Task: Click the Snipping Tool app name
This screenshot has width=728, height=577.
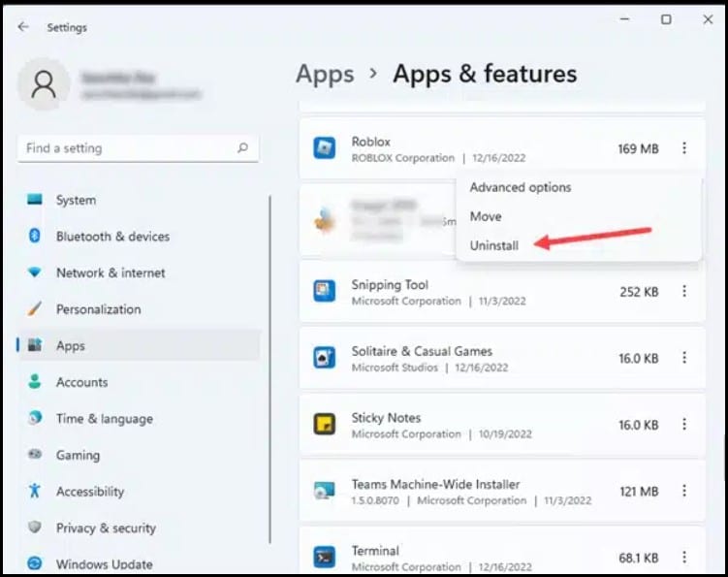Action: click(390, 284)
